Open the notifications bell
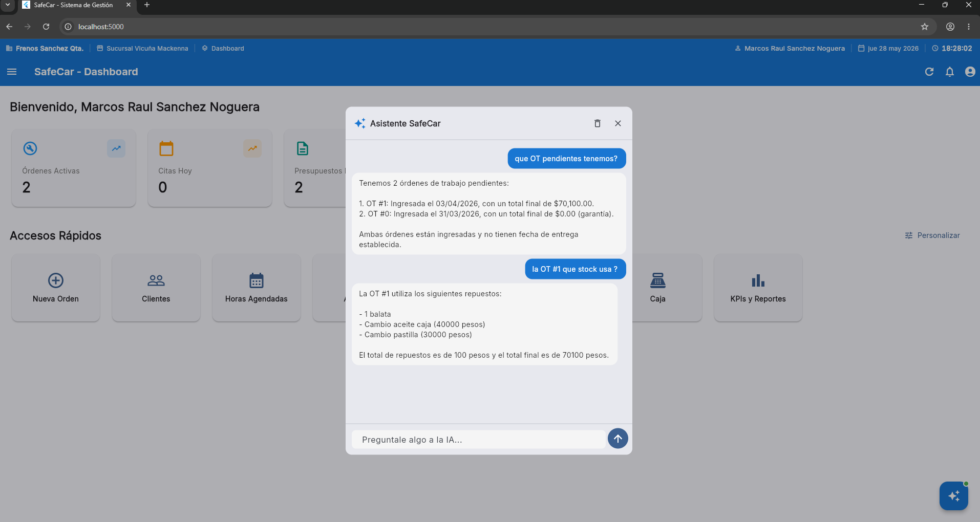The image size is (980, 522). tap(950, 72)
